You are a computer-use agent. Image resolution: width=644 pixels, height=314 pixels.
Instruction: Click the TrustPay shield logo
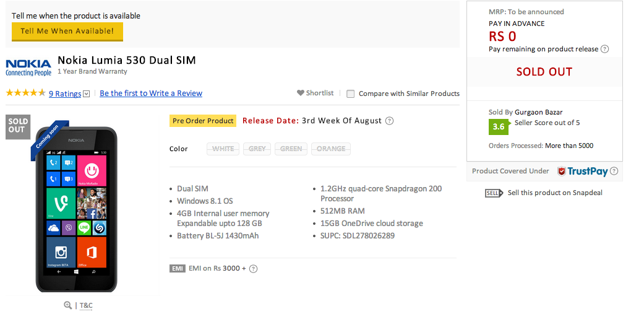562,172
